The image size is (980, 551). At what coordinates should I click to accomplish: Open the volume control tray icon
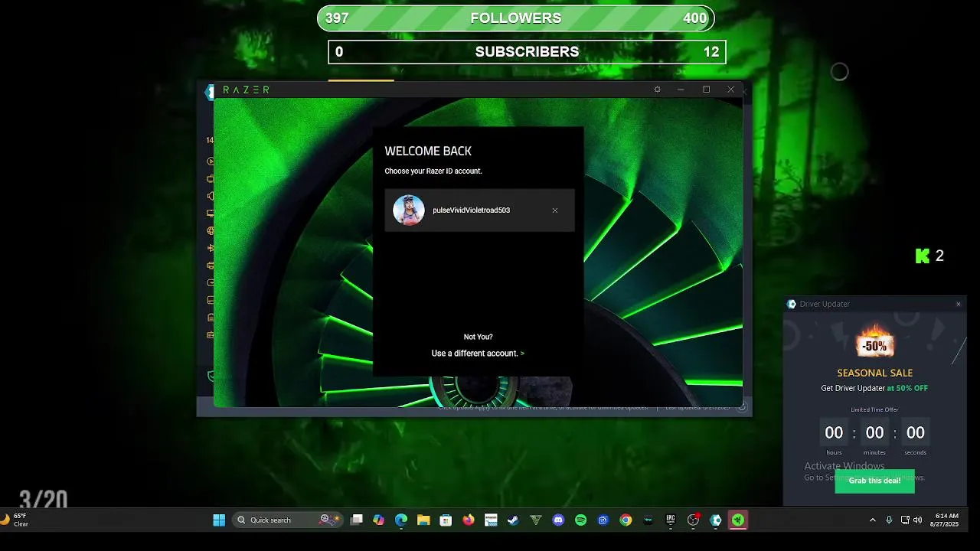[918, 520]
